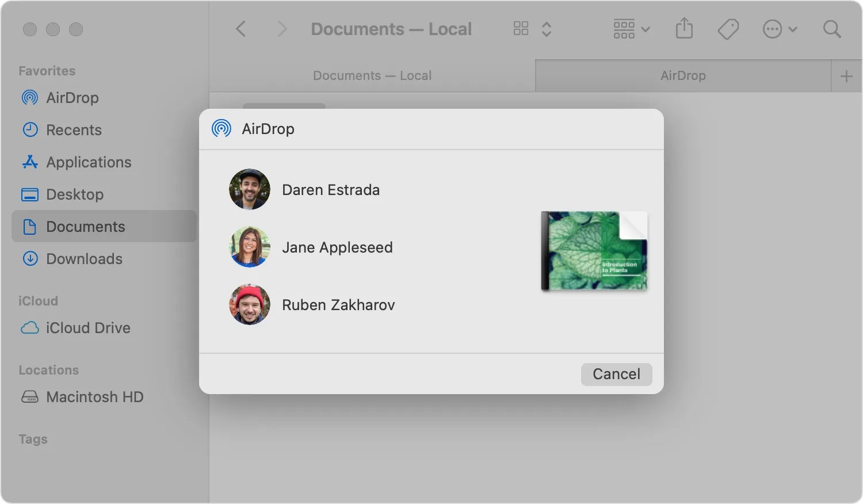Image resolution: width=863 pixels, height=504 pixels.
Task: Select iCloud Drive under iCloud section
Action: coord(88,328)
